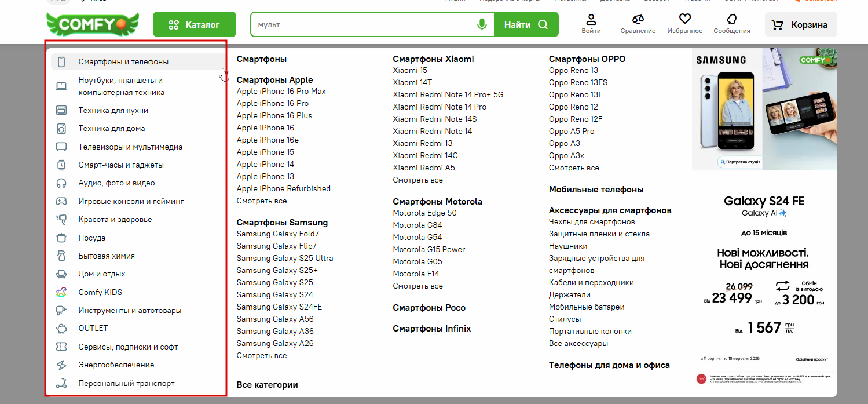Open Защитные пленки и стекла link
868x404 pixels.
click(x=599, y=234)
